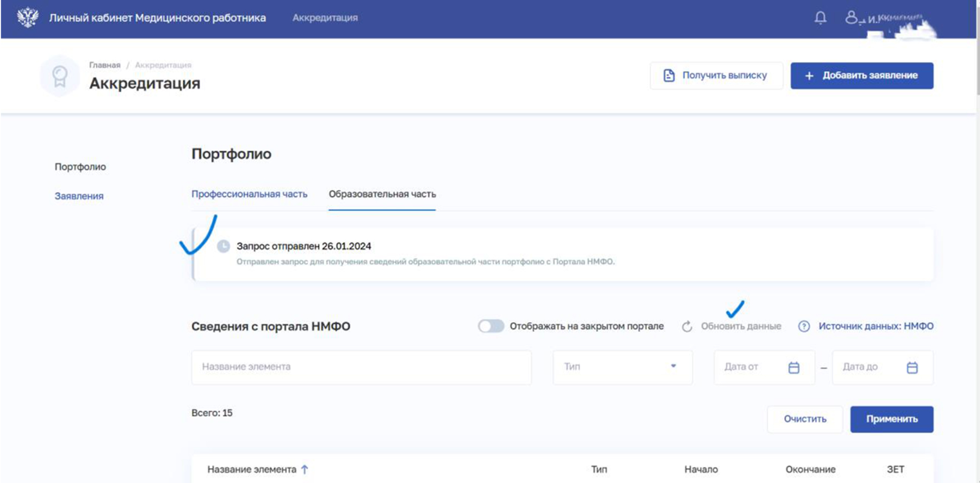Click the 'Личный кабинет Медицинского работника' title
This screenshot has height=483, width=980.
coord(158,18)
